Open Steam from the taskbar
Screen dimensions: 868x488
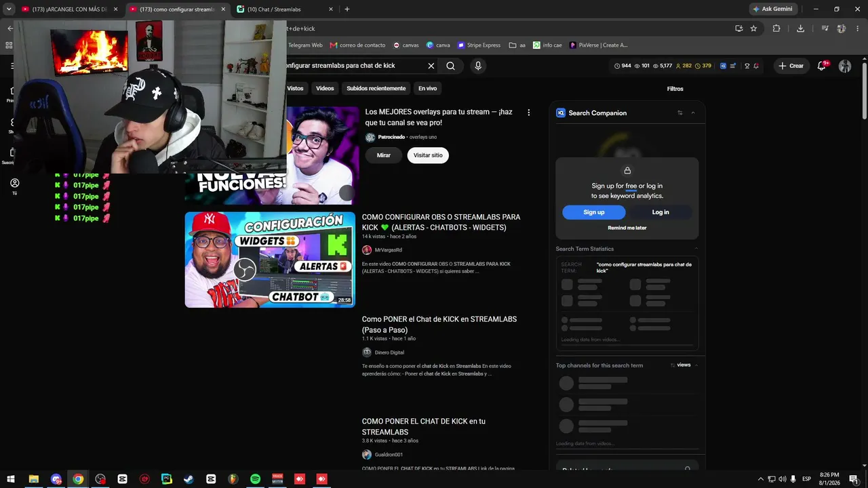(x=189, y=479)
